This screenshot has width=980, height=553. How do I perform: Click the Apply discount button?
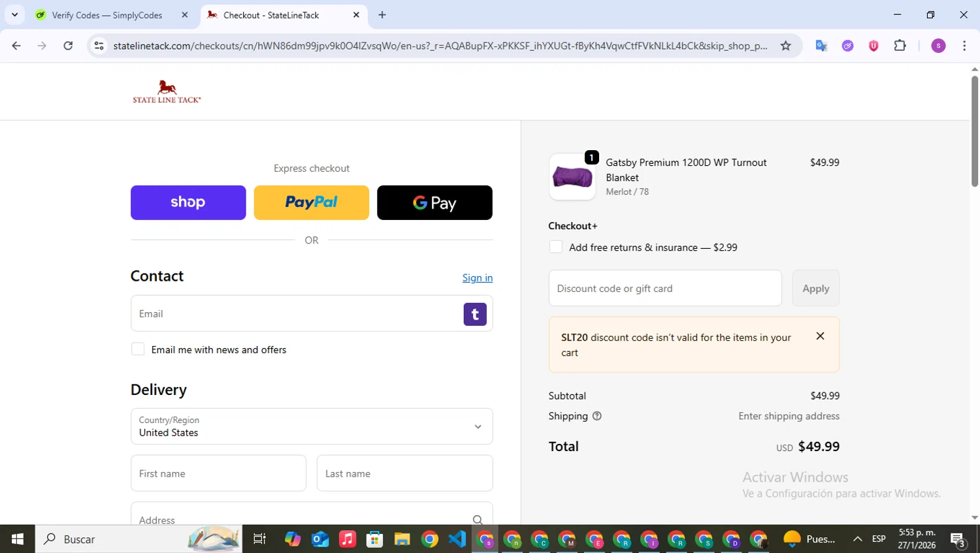coord(815,288)
